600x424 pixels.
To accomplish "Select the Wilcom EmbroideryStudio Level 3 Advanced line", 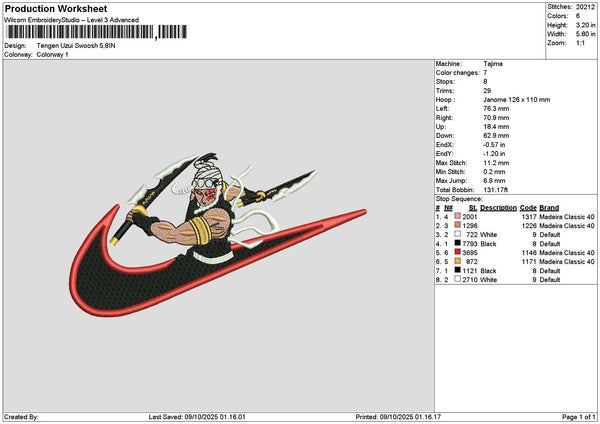I will pos(72,20).
